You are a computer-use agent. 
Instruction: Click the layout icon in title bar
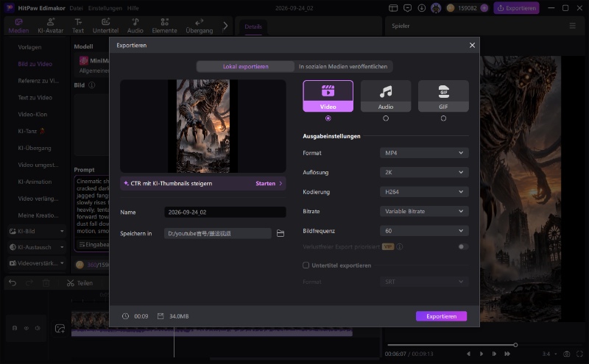[x=393, y=8]
